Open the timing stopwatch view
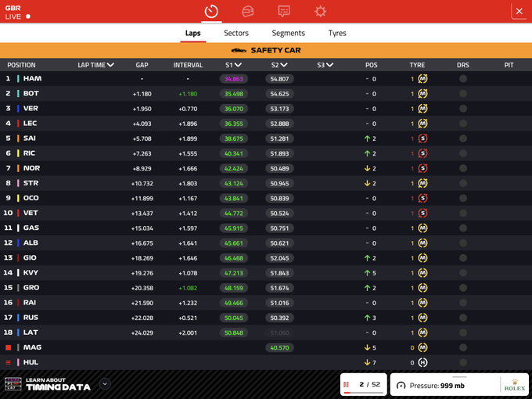This screenshot has height=399, width=532. pyautogui.click(x=211, y=11)
